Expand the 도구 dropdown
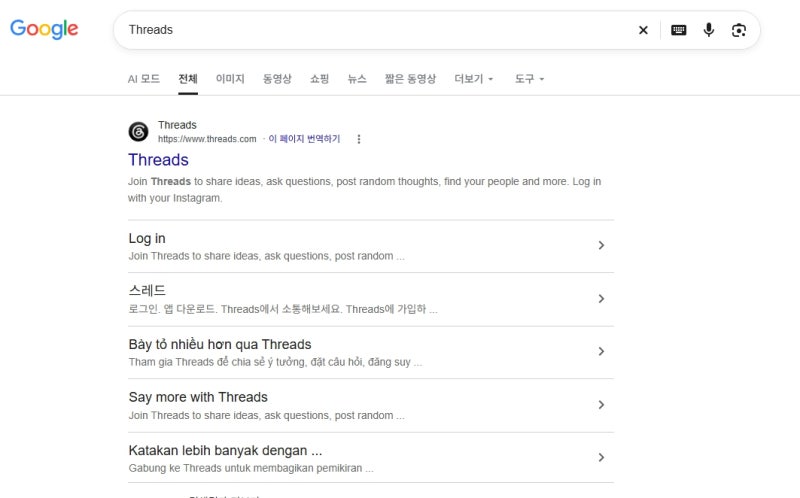800x498 pixels. point(530,79)
